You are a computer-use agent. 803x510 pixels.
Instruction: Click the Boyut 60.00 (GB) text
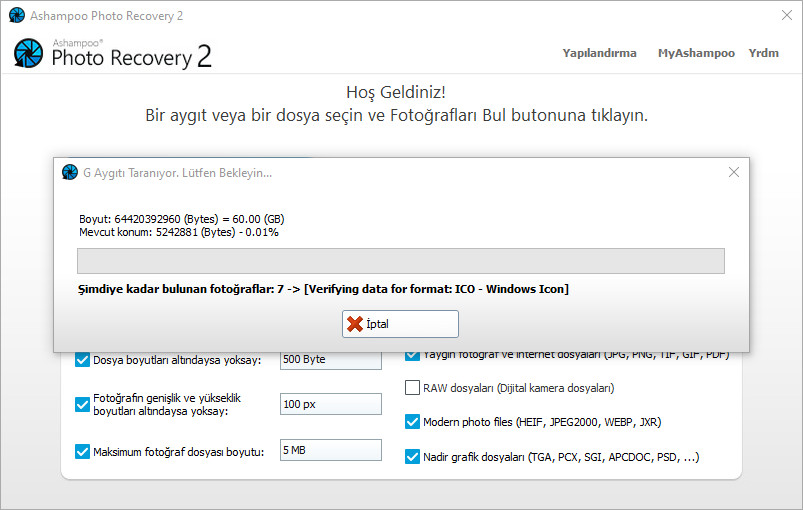click(x=182, y=219)
